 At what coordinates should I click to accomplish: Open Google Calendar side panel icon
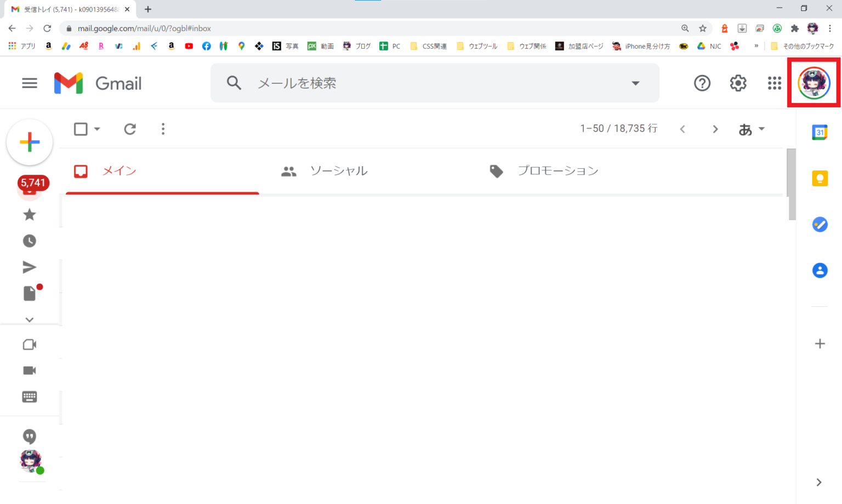tap(820, 133)
